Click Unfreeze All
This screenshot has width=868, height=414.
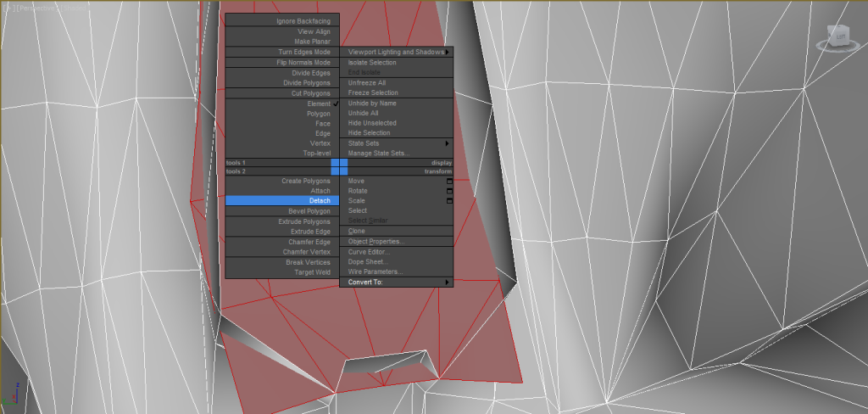point(397,83)
